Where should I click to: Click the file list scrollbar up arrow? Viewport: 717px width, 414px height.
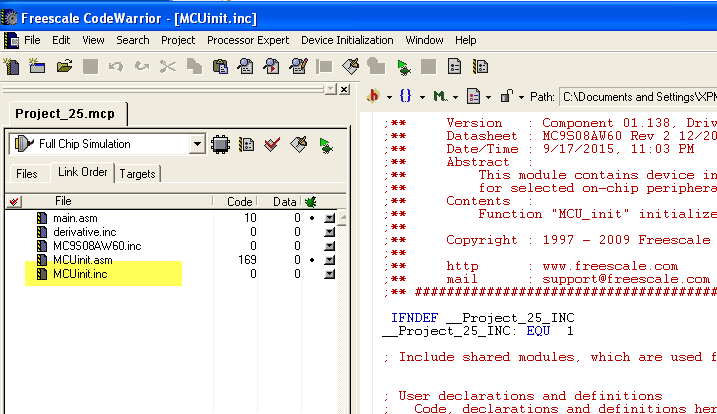tap(342, 218)
